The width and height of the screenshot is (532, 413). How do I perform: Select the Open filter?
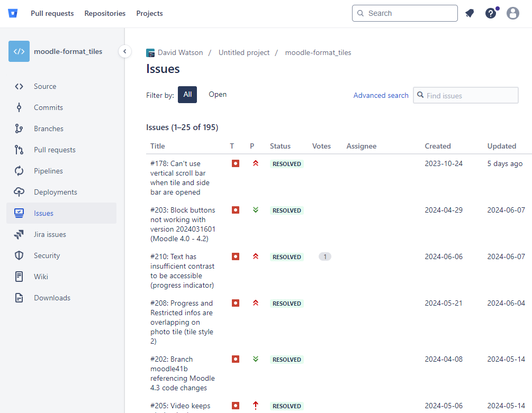(218, 95)
